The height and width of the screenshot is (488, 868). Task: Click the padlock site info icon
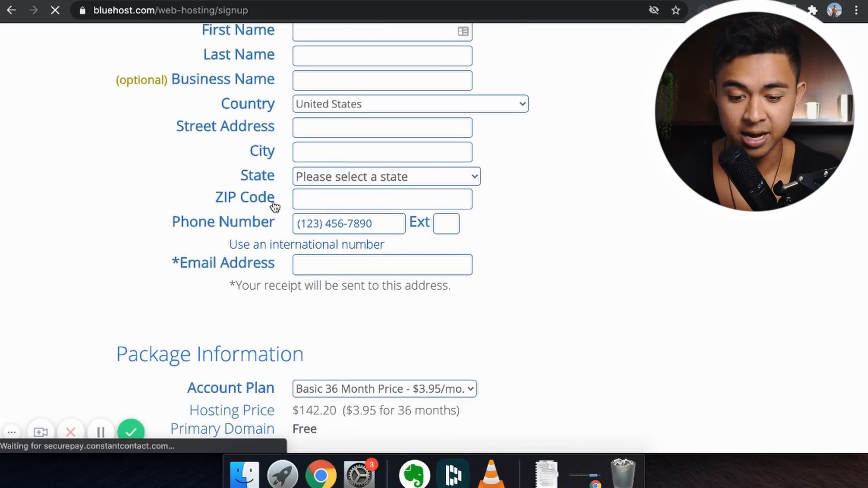[x=82, y=10]
